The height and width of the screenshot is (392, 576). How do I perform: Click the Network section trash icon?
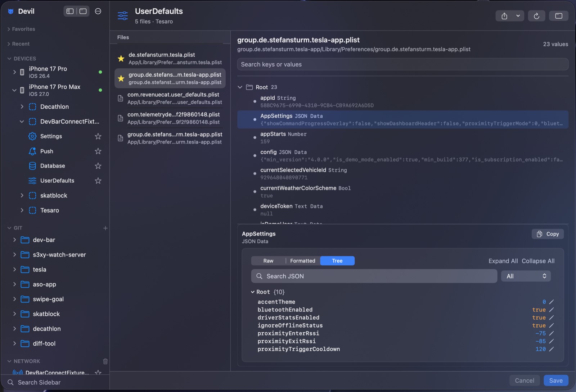click(105, 361)
